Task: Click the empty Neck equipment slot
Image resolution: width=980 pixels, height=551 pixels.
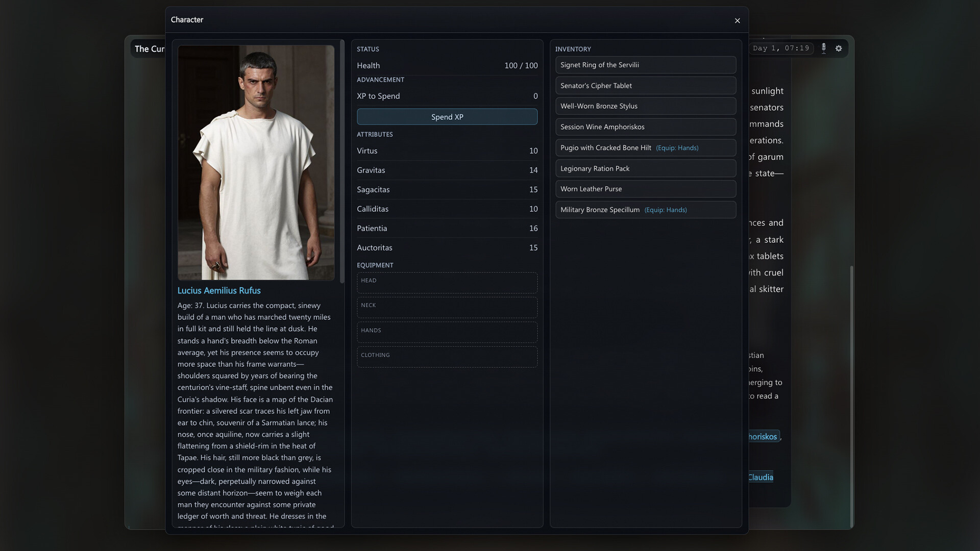Action: (x=447, y=308)
